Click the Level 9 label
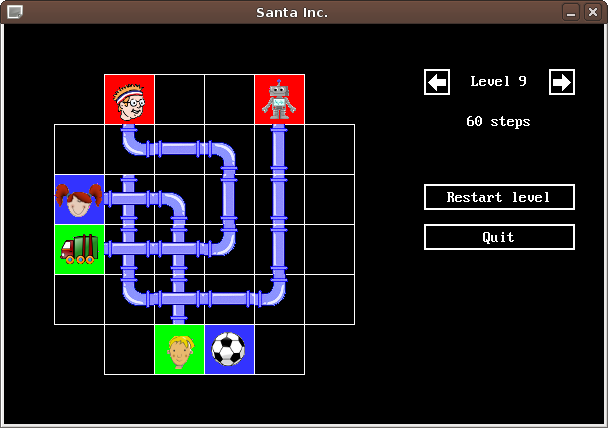The height and width of the screenshot is (428, 608). [x=499, y=81]
